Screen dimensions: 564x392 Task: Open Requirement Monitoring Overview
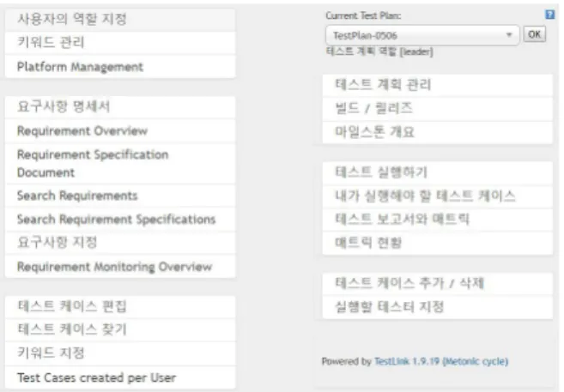[120, 267]
